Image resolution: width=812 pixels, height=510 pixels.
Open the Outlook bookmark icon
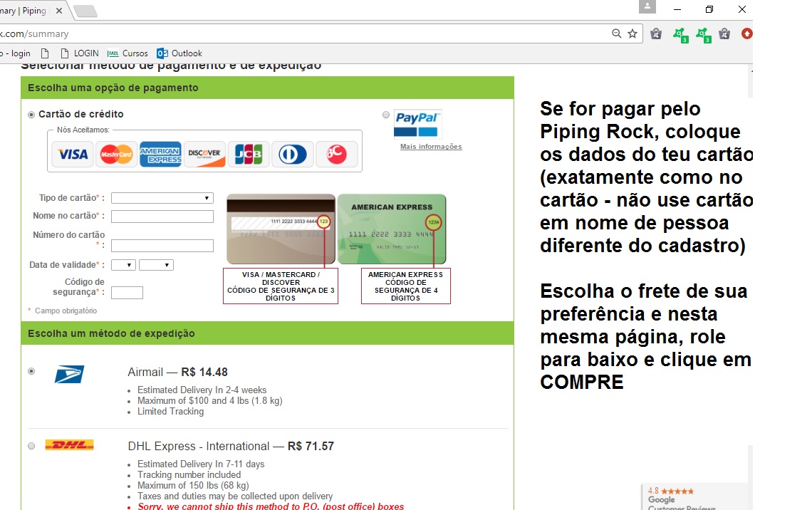click(162, 53)
